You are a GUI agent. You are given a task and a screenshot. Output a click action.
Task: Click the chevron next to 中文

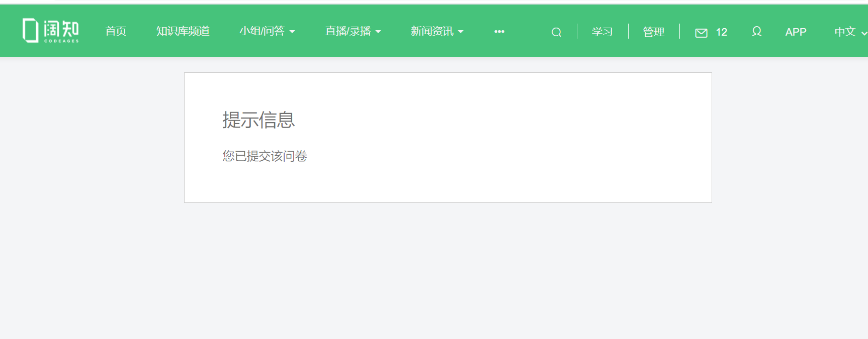[x=864, y=33]
